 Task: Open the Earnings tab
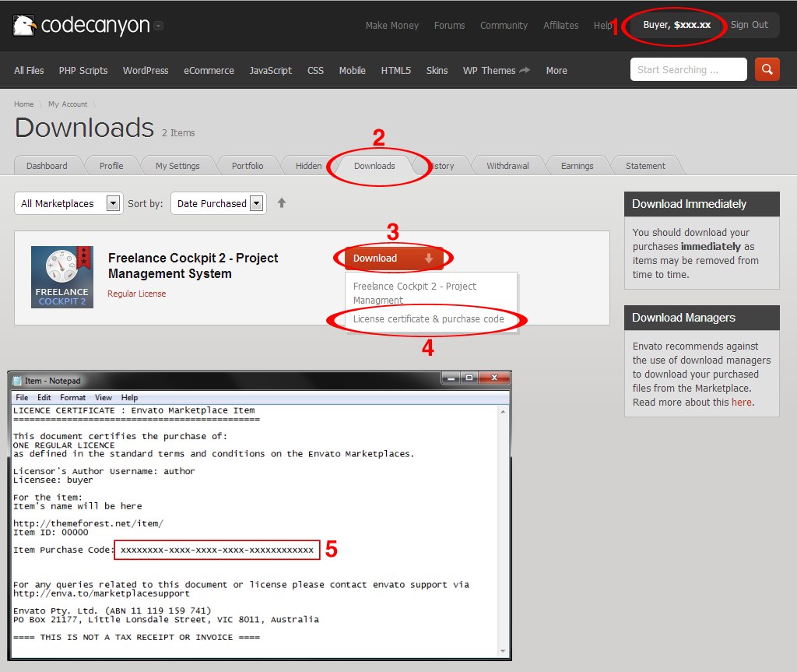point(577,166)
